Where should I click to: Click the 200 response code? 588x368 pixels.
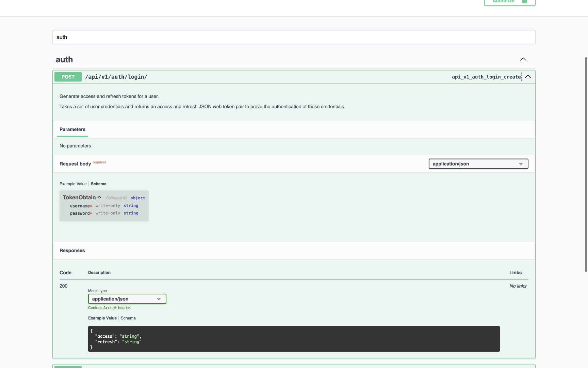tap(64, 286)
